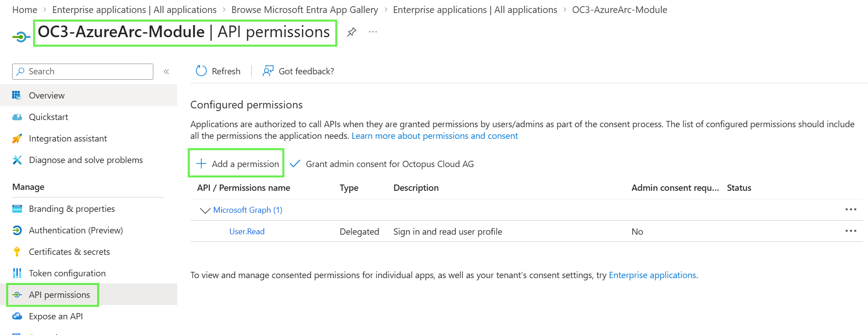Screen dimensions: 868x335
Task: Open the OC3-AzureArc-Module breadcrumb
Action: tap(620, 10)
